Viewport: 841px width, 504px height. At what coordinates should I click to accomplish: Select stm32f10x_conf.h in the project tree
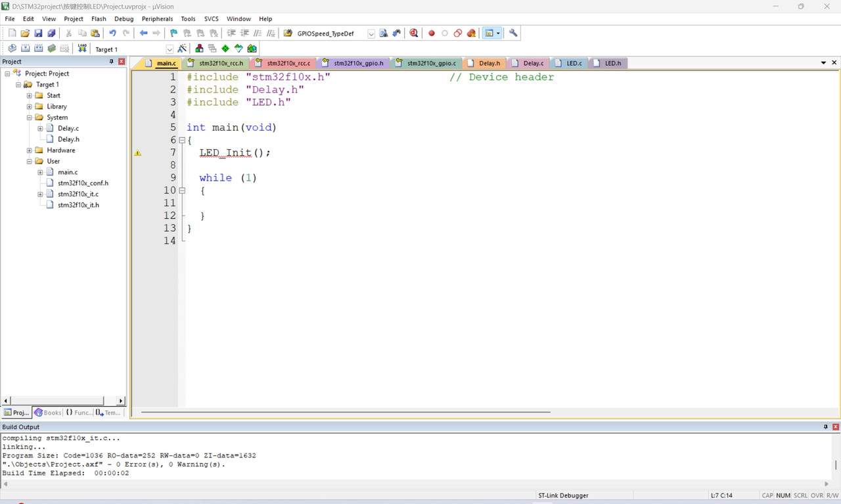coord(83,183)
